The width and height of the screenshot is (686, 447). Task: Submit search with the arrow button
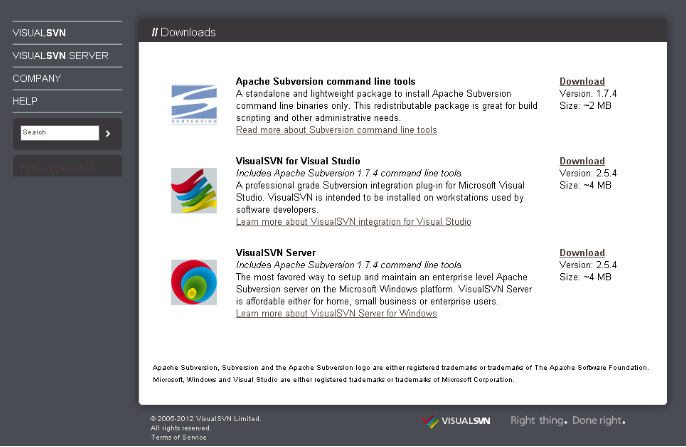pyautogui.click(x=108, y=132)
